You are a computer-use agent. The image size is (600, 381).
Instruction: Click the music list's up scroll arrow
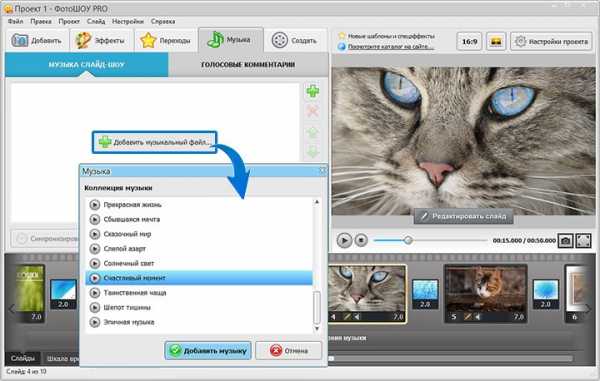pos(317,202)
